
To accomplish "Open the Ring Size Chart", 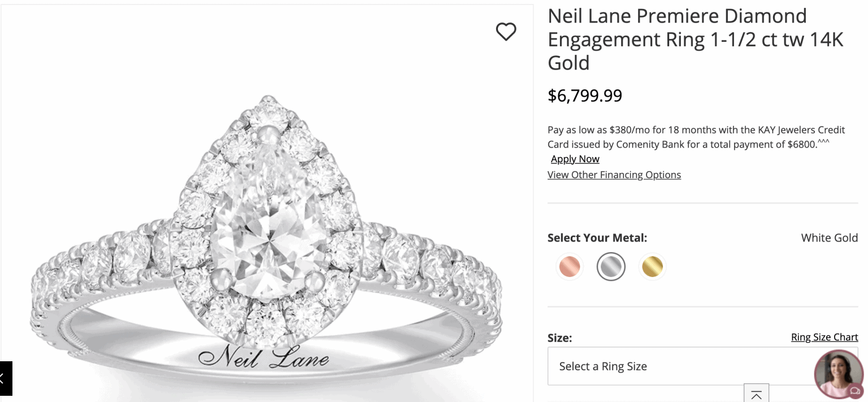I will click(824, 336).
